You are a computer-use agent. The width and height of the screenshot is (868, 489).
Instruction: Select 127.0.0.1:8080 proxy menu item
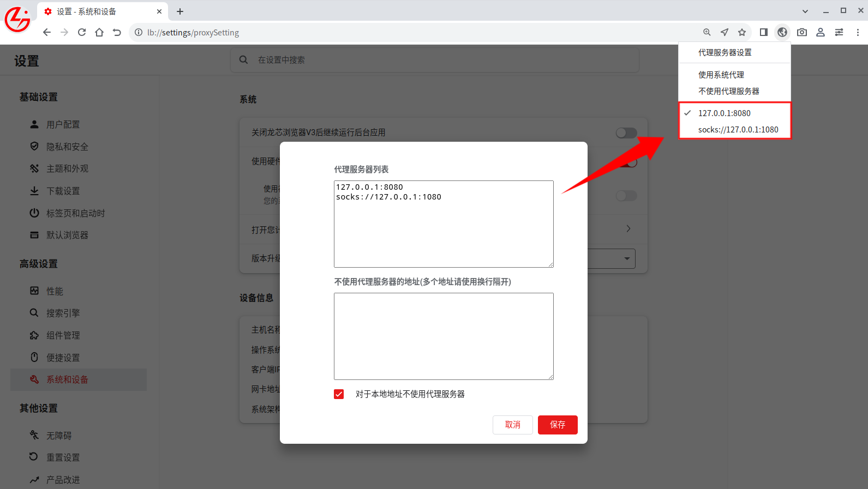click(x=734, y=113)
